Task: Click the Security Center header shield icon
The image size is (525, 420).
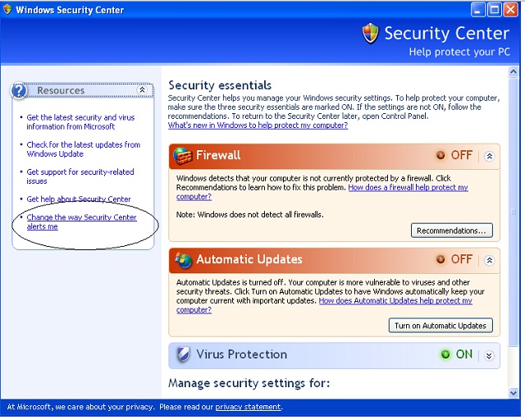Action: pyautogui.click(x=371, y=34)
